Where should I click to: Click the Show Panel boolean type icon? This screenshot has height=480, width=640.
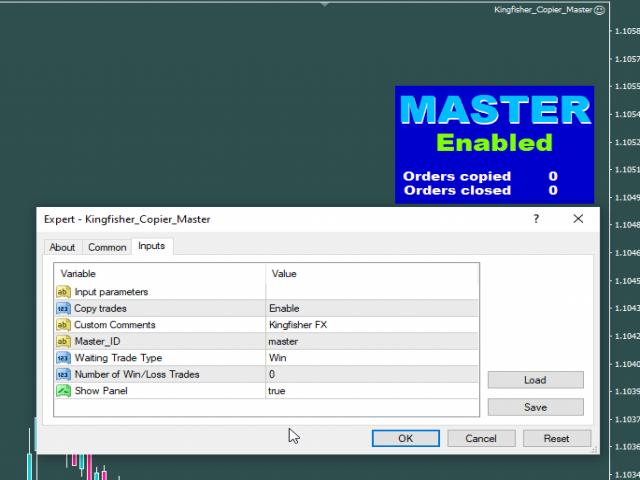click(63, 391)
